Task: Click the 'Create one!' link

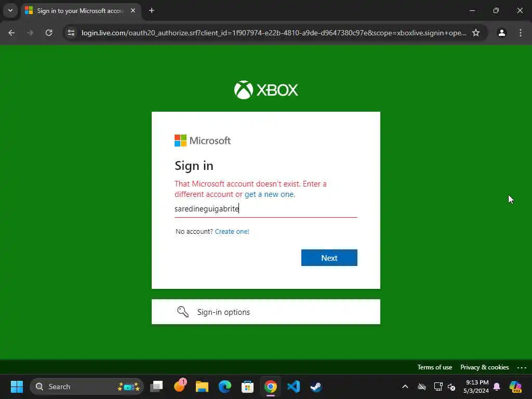Action: coord(232,231)
